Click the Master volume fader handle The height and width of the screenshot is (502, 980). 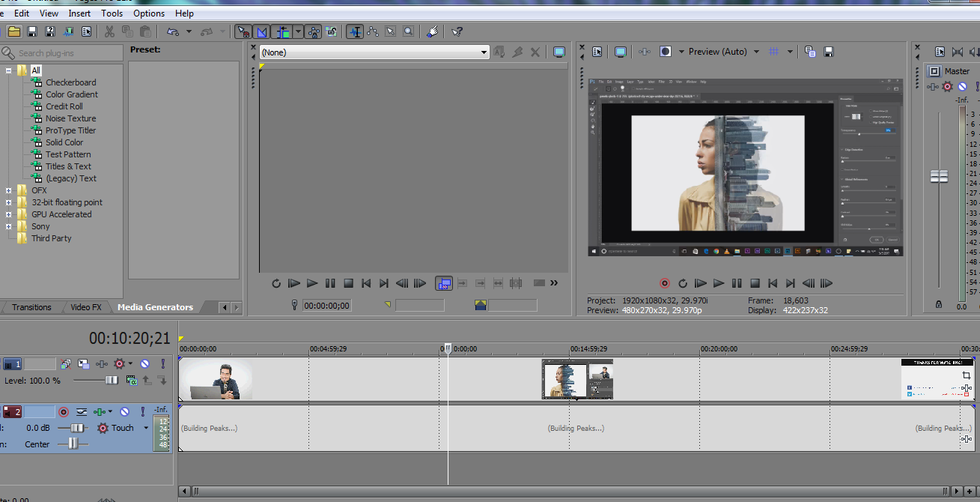point(939,176)
